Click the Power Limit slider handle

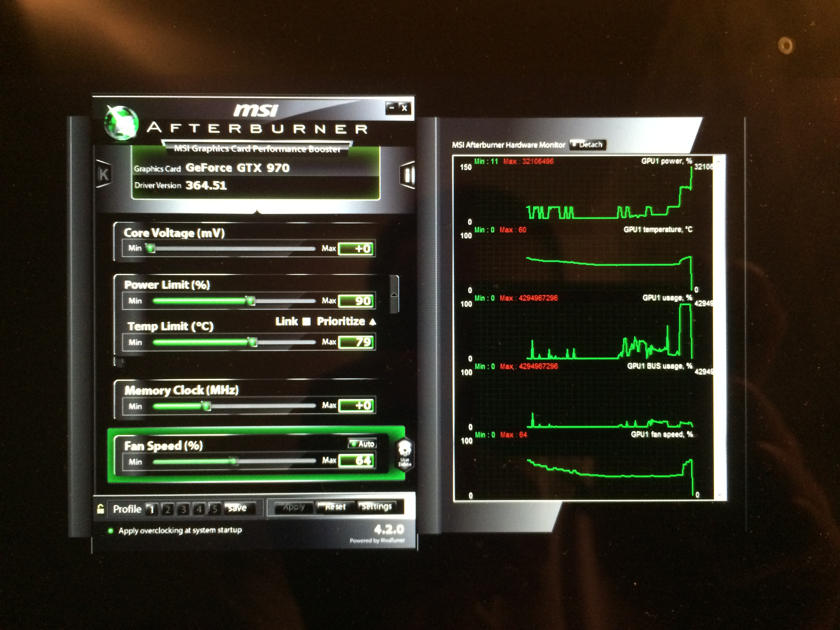tap(250, 301)
